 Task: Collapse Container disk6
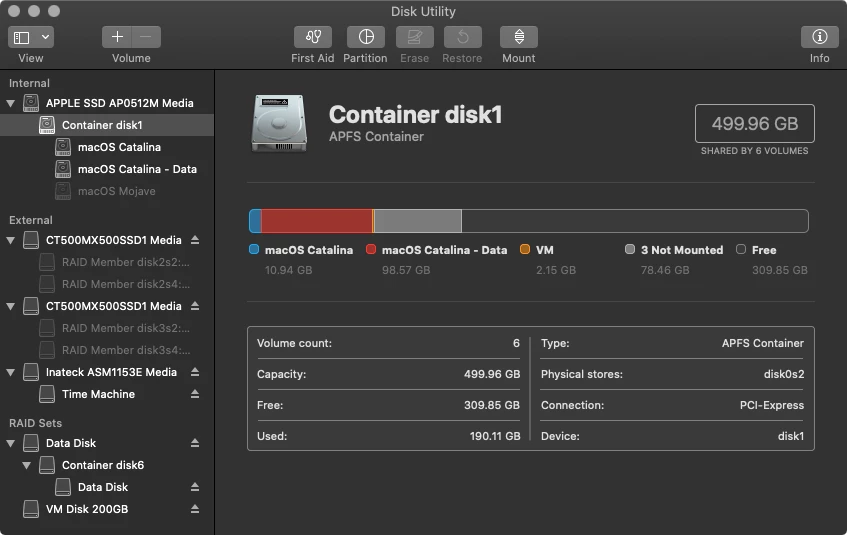(x=26, y=465)
